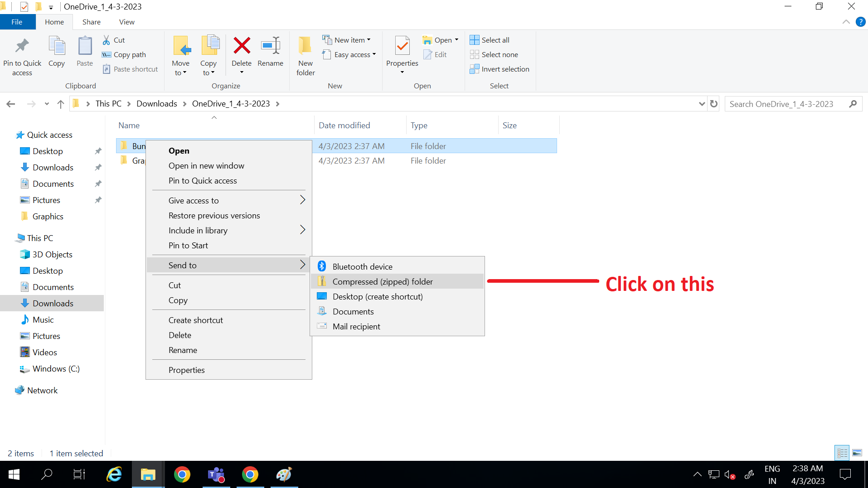Click the Cut scissors ribbon item
This screenshot has height=488, width=868.
[113, 40]
